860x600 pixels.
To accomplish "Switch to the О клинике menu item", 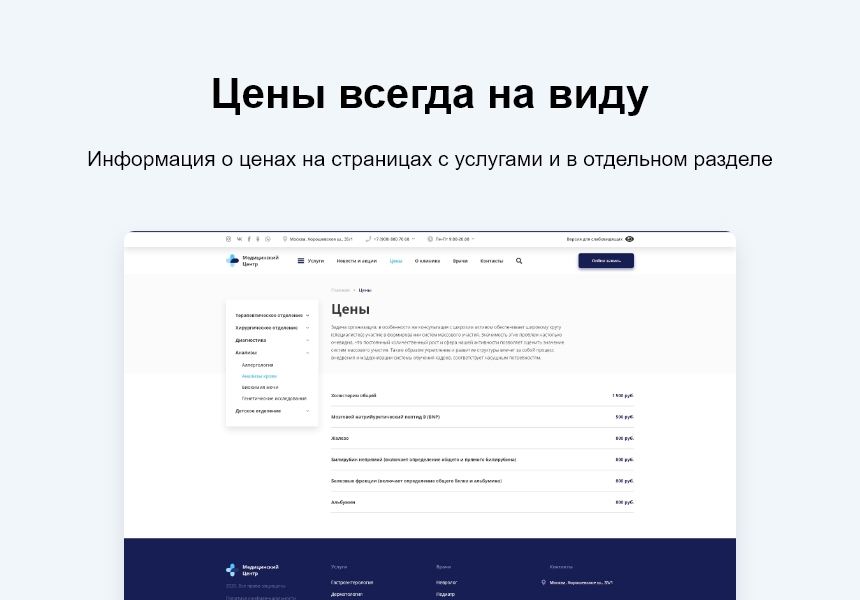I will click(426, 260).
